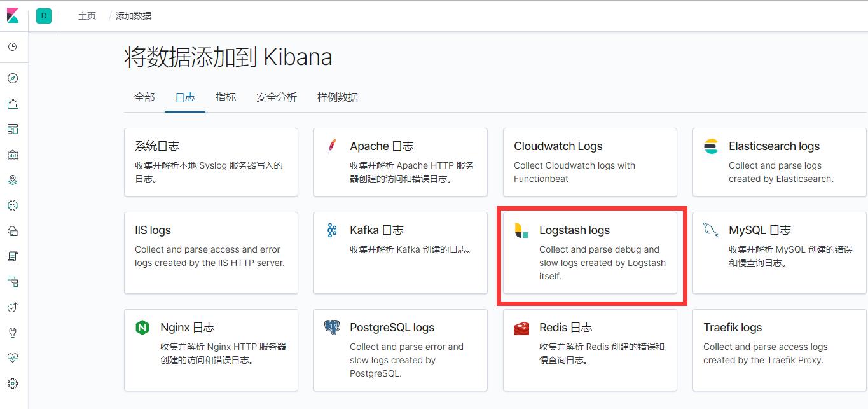Open Canvas icon in sidebar
Image resolution: width=868 pixels, height=409 pixels.
[x=13, y=155]
